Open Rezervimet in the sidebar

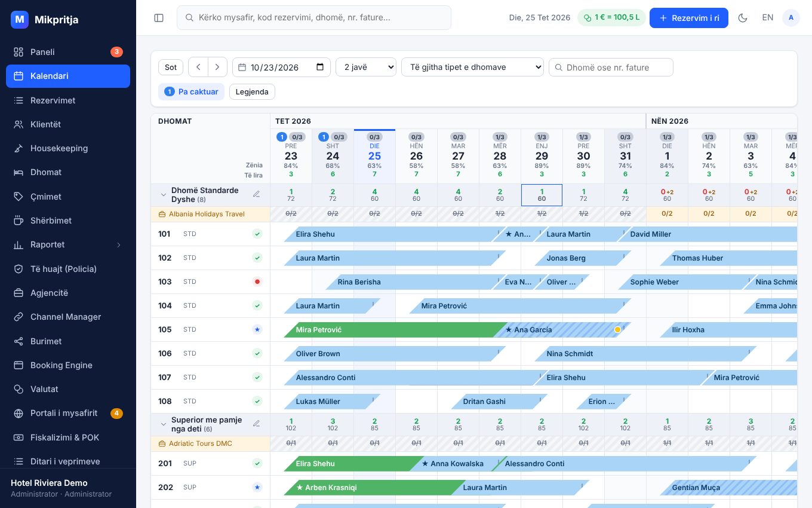point(68,100)
